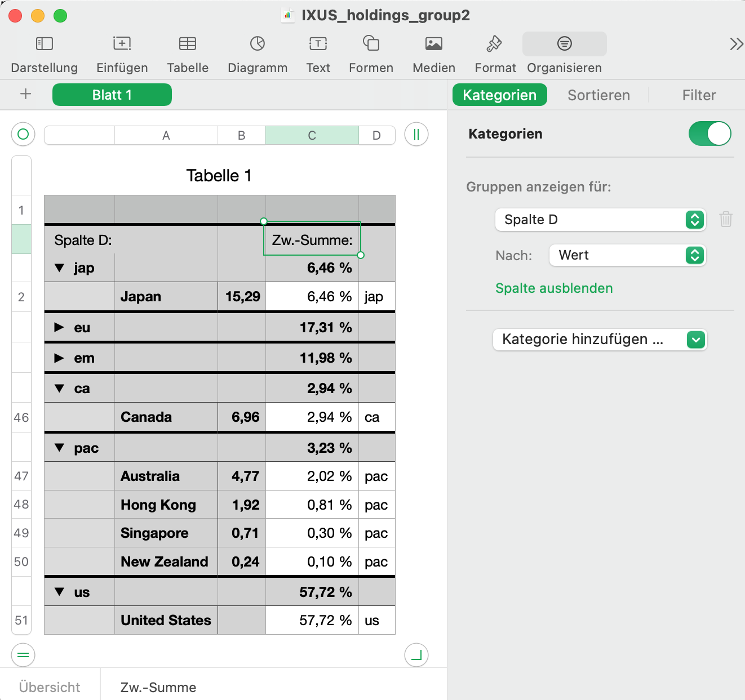Open the Darstellung view options

click(x=44, y=44)
